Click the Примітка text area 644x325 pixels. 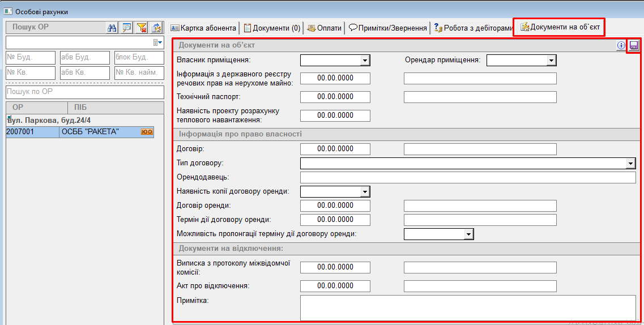point(467,307)
